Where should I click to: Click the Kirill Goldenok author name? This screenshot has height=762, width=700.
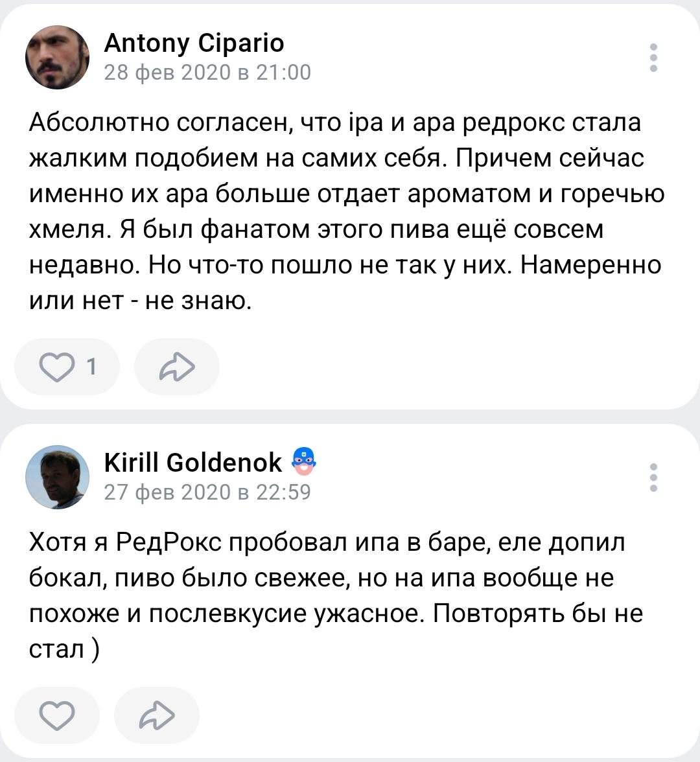point(193,463)
